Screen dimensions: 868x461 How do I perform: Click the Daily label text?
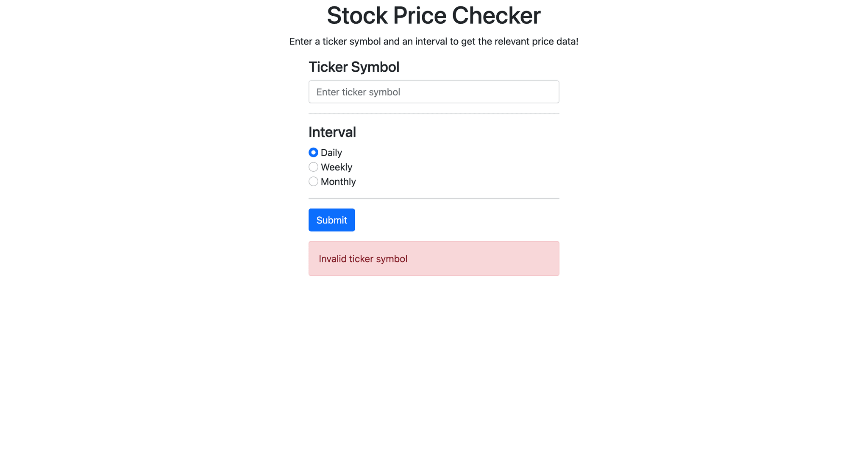click(331, 152)
